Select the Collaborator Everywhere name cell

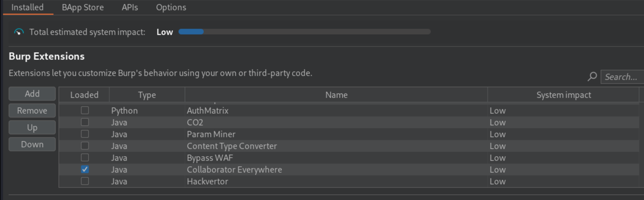pos(336,169)
